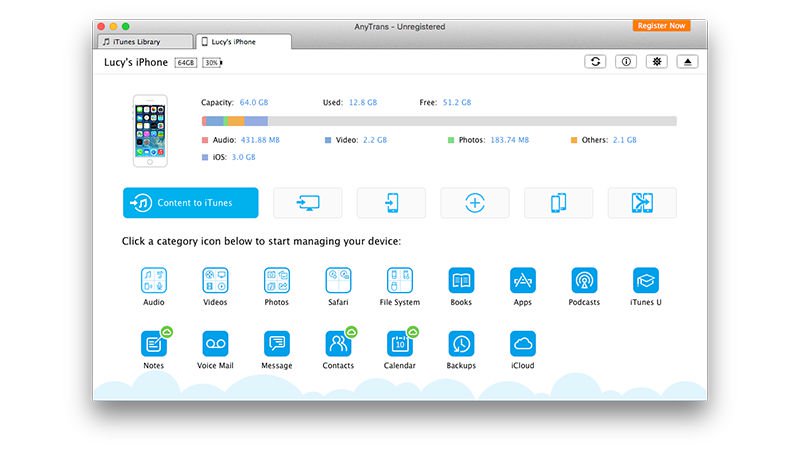Screen dimensions: 800x450
Task: Select the Lucy's iPhone tab
Action: coord(243,42)
